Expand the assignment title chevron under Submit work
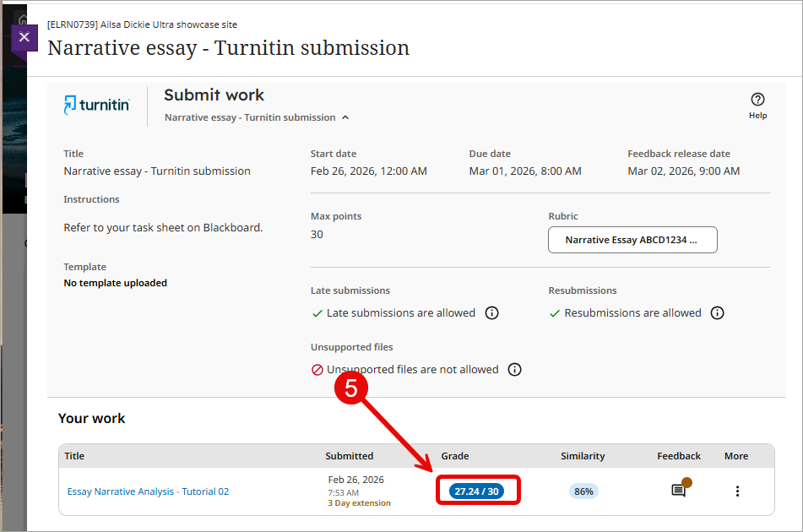 point(345,117)
